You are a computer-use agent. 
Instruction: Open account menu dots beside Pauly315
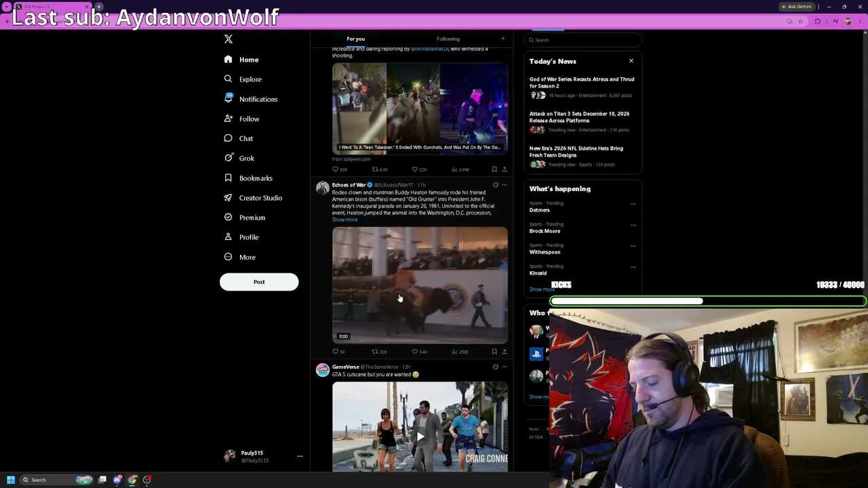point(300,456)
